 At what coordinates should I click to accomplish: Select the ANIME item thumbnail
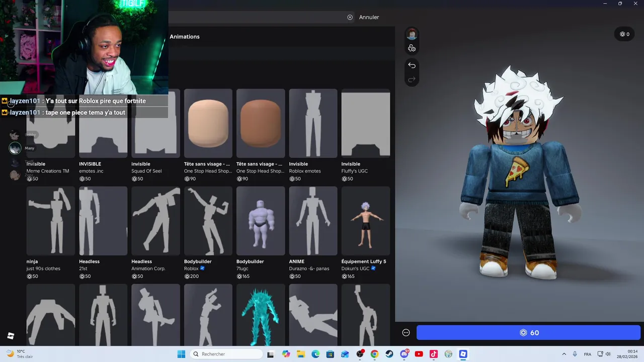(313, 221)
